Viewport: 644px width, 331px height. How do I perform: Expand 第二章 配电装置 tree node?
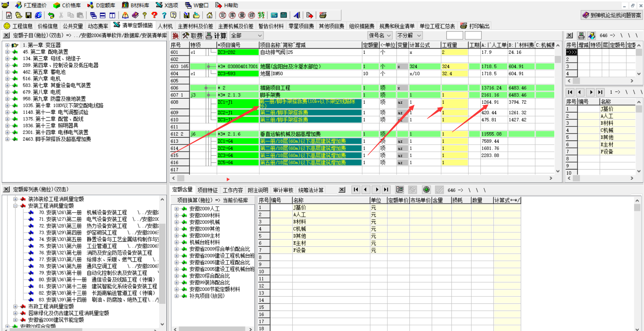[7, 52]
